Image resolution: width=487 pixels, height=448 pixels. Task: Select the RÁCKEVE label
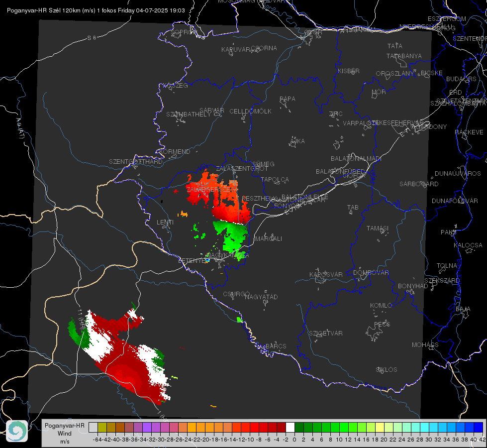469,132
